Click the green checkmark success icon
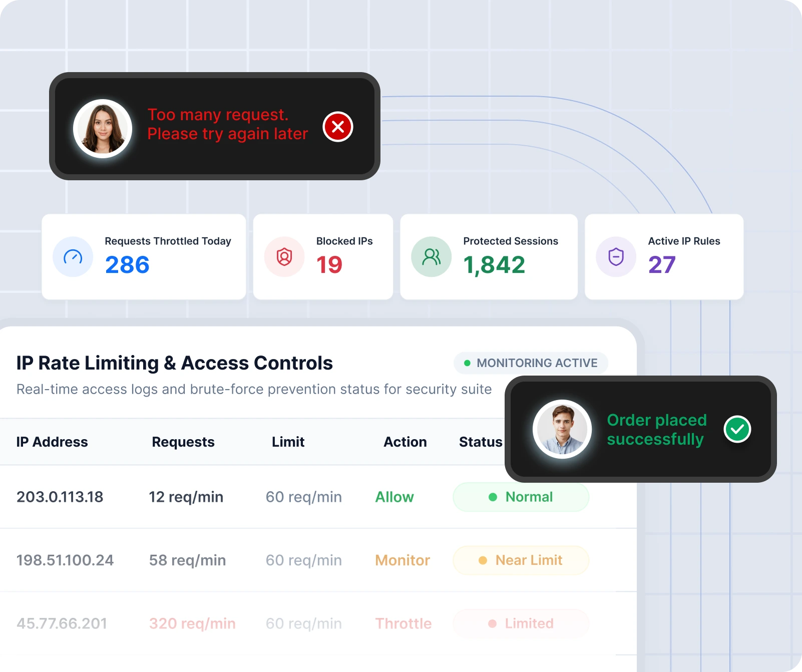802x672 pixels. (x=737, y=429)
